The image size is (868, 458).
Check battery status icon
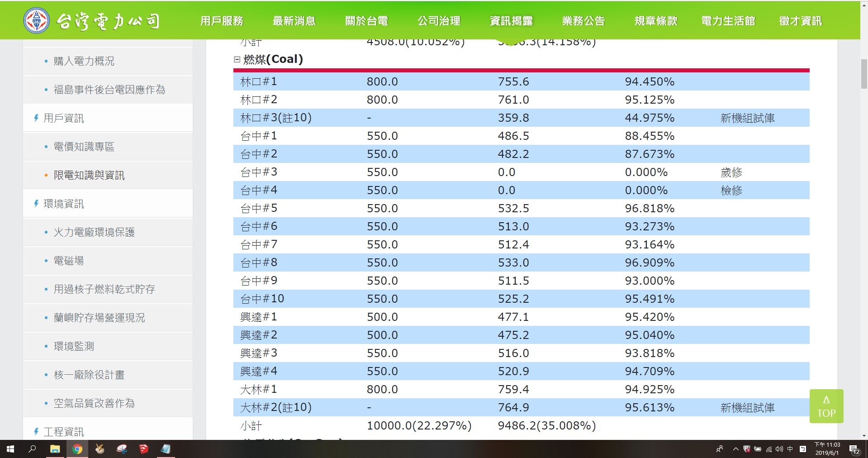(758, 449)
